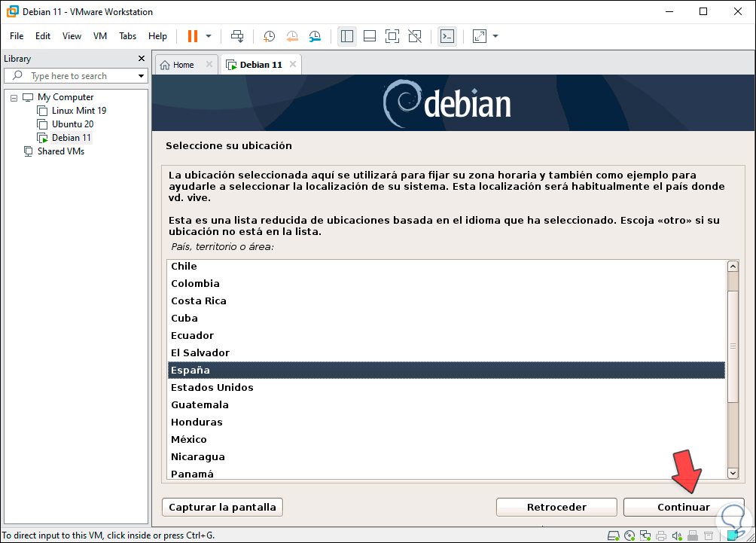756x543 pixels.
Task: Select Chile in the country list
Action: (447, 266)
